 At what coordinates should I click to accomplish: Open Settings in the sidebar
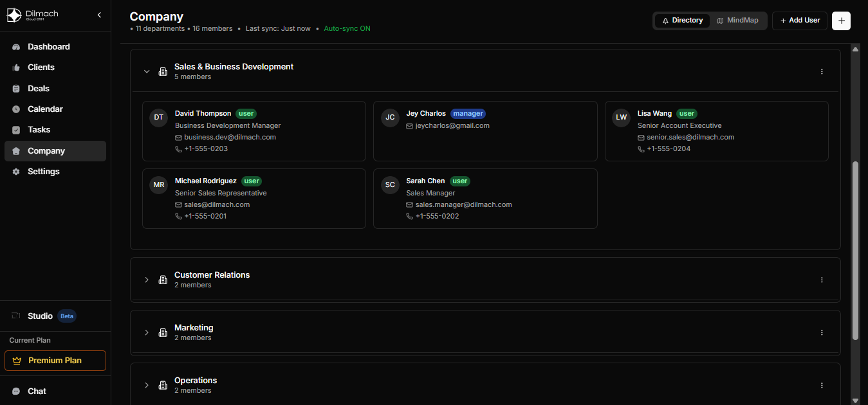(x=55, y=172)
